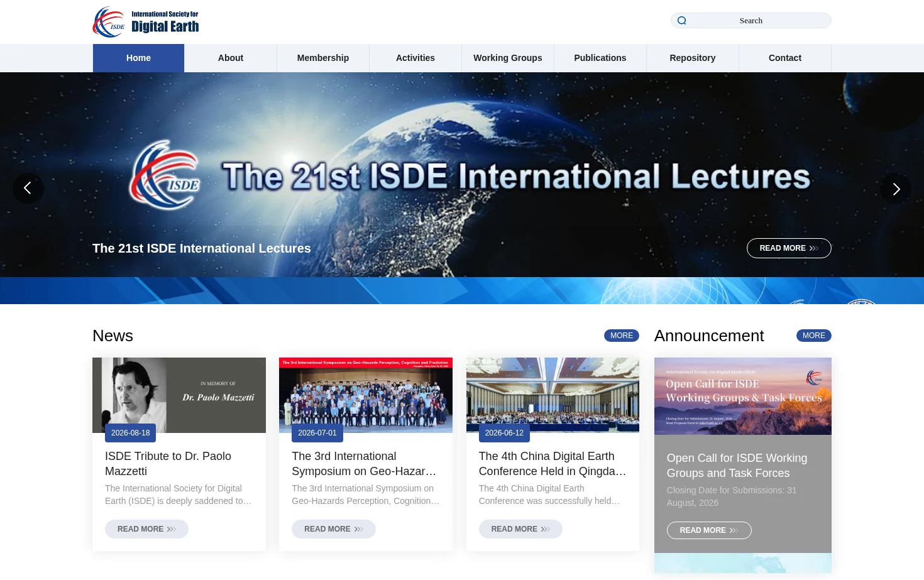
Task: Click READ MORE on the Open Call announcement
Action: (709, 530)
